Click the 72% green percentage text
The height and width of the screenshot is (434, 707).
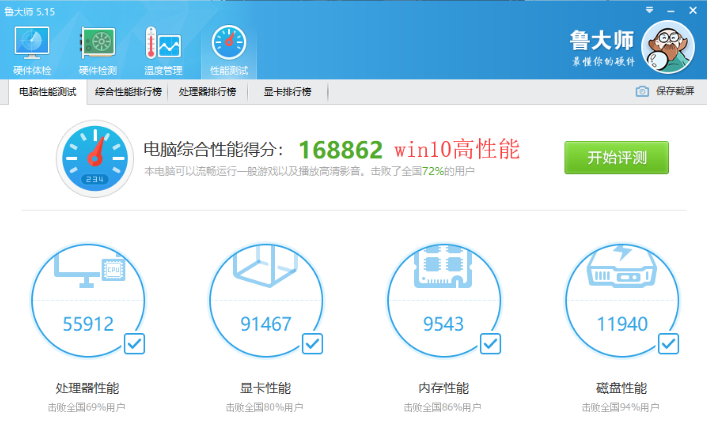click(433, 171)
